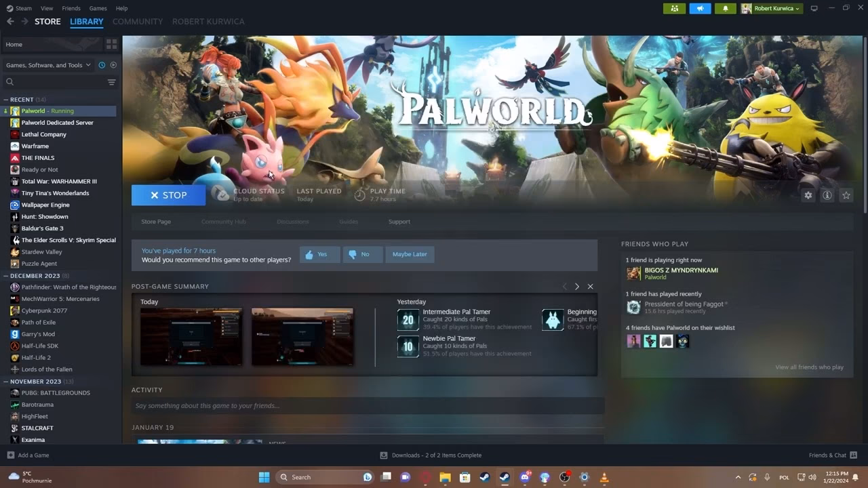
Task: Open the Friends menu
Action: 71,8
